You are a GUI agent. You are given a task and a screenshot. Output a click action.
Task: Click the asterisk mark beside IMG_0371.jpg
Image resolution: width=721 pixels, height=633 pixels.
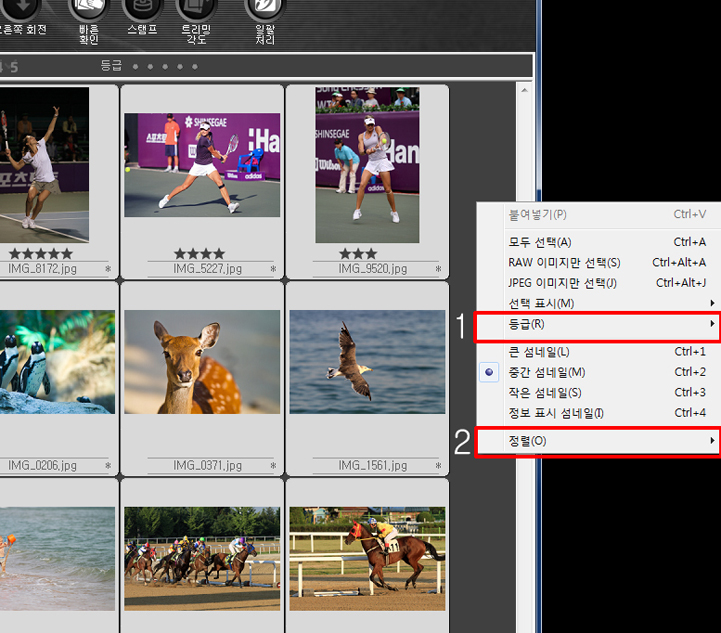click(273, 466)
